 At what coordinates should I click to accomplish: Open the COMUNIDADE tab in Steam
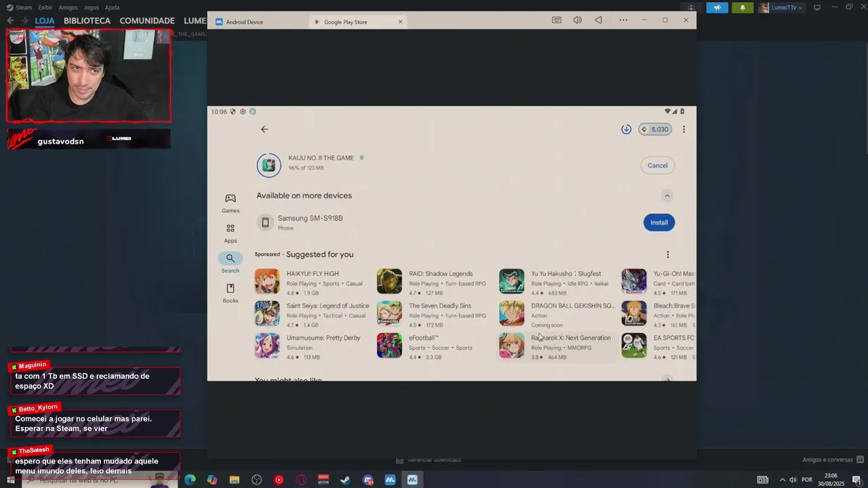coord(147,20)
